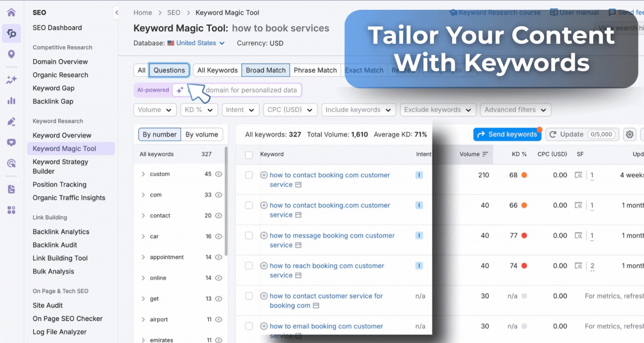644x343 pixels.
Task: Select all keywords header checkbox
Action: (249, 155)
